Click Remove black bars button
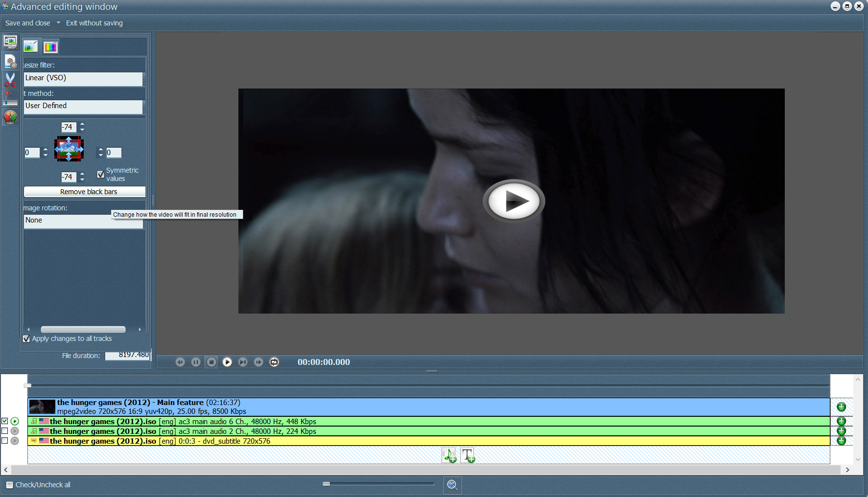Image resolution: width=868 pixels, height=497 pixels. [85, 192]
